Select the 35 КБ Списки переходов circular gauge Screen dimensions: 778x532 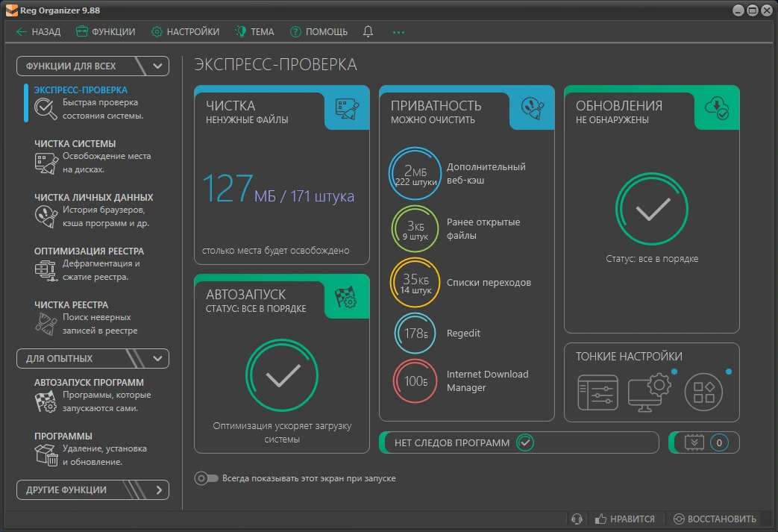415,283
